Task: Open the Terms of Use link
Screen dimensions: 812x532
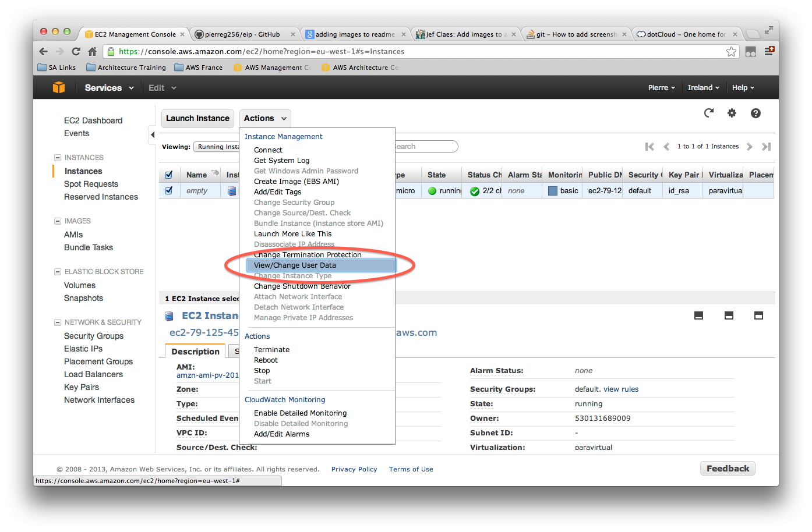Action: [x=411, y=469]
